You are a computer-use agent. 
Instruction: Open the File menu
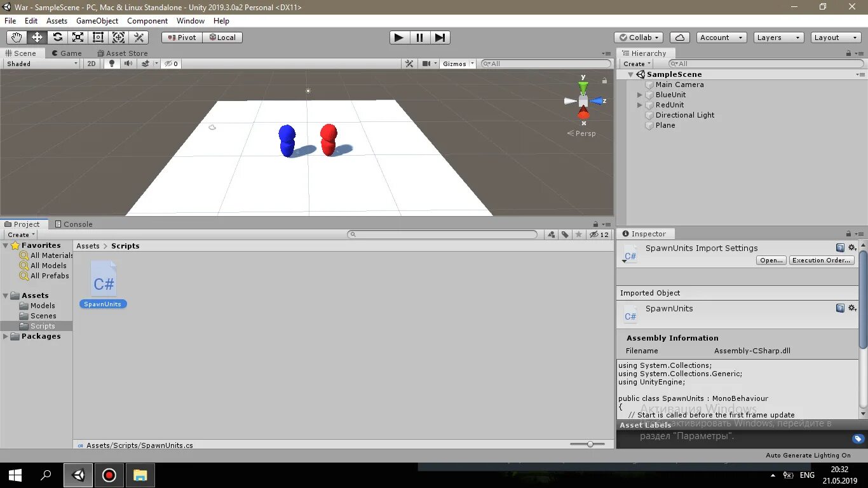coord(10,21)
